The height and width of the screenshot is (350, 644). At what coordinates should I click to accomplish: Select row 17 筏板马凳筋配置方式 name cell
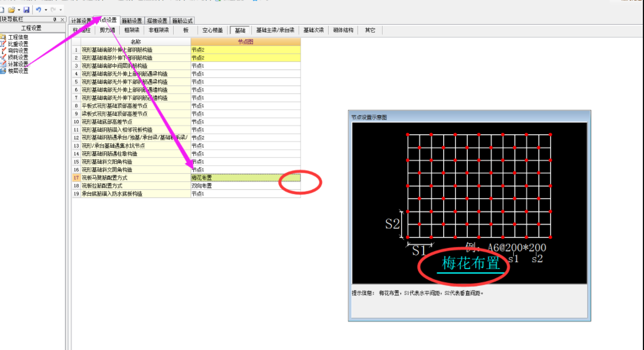[135, 178]
